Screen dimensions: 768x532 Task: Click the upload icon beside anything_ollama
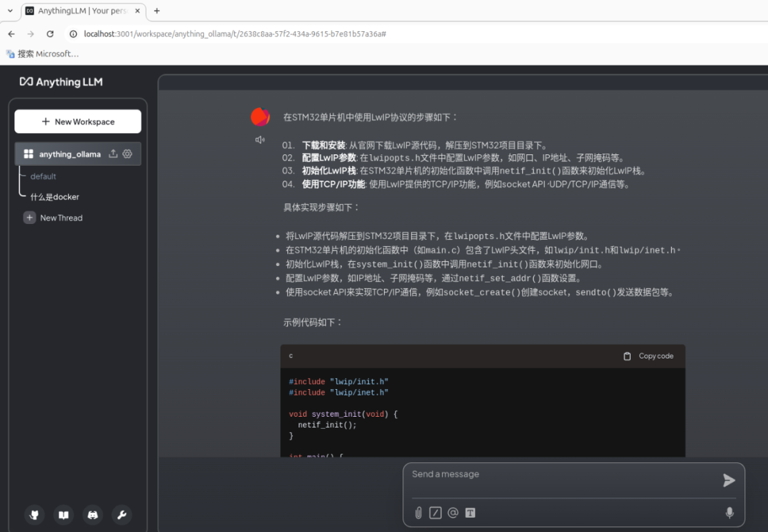113,154
